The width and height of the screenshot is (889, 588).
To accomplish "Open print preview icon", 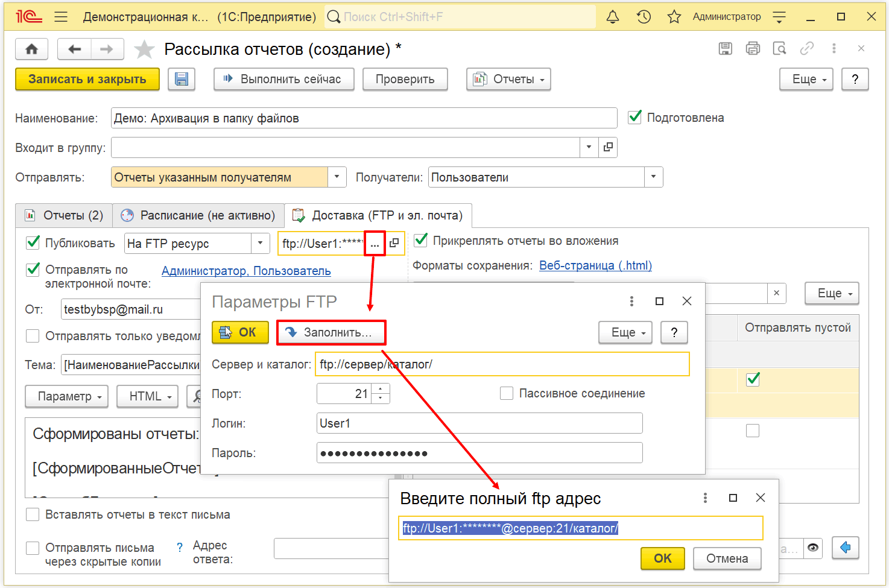I will coord(780,49).
